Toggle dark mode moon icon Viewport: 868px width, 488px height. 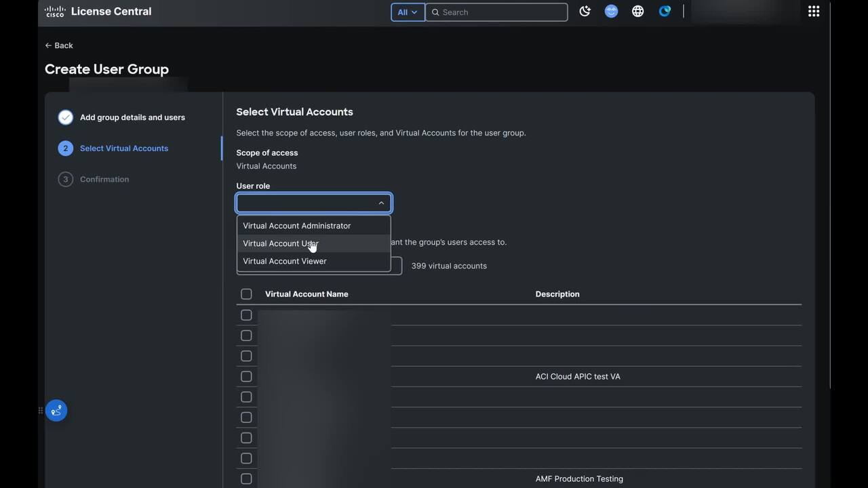585,12
